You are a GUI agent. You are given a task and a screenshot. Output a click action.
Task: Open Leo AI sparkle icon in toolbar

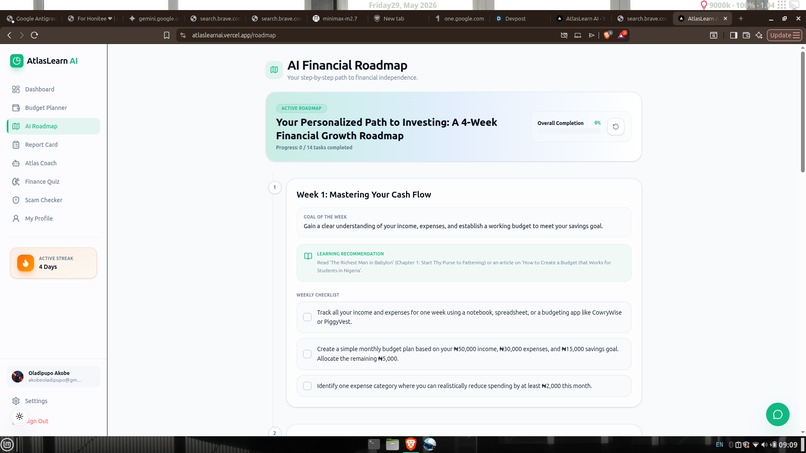pos(759,35)
